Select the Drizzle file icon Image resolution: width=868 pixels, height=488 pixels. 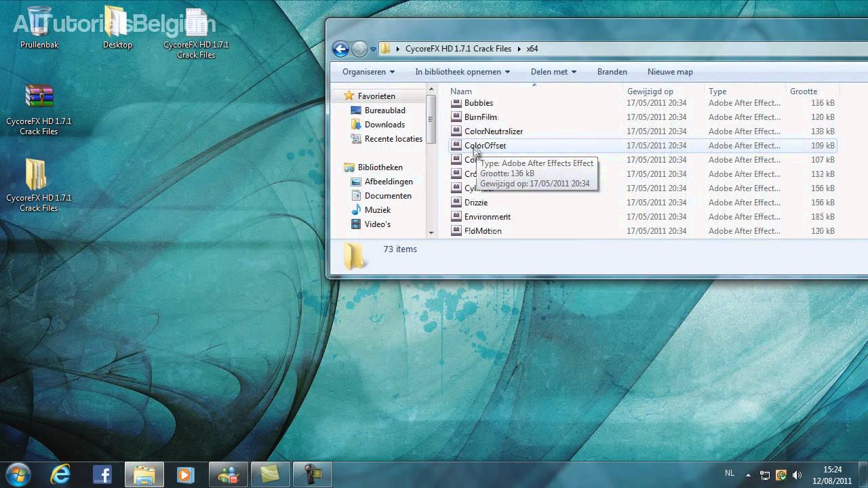point(456,203)
